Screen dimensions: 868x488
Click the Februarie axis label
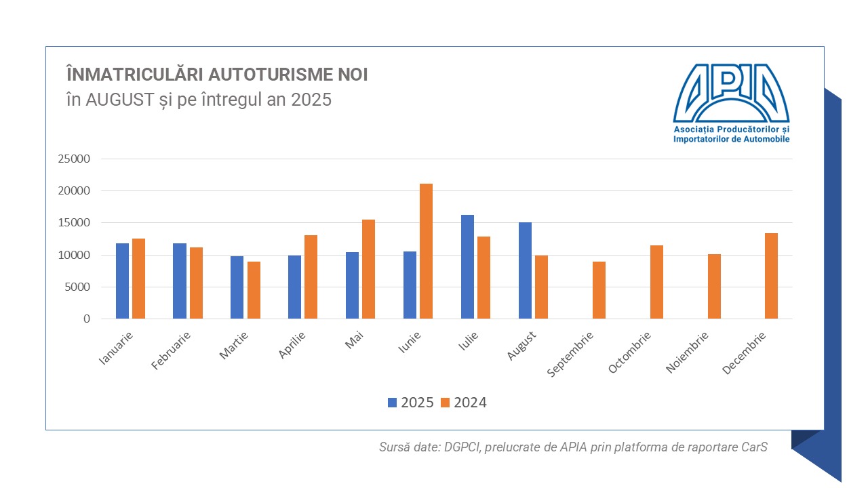pyautogui.click(x=172, y=350)
